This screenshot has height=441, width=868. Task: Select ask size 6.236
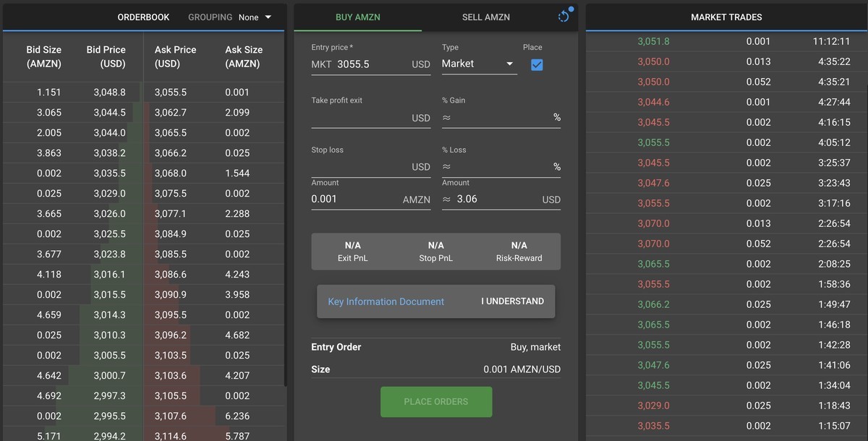(237, 416)
